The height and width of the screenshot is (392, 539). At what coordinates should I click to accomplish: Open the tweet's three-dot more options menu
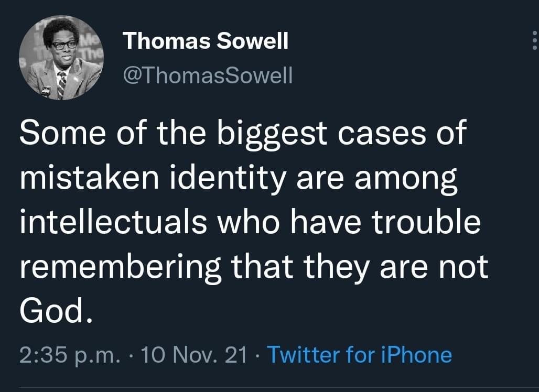pos(534,41)
